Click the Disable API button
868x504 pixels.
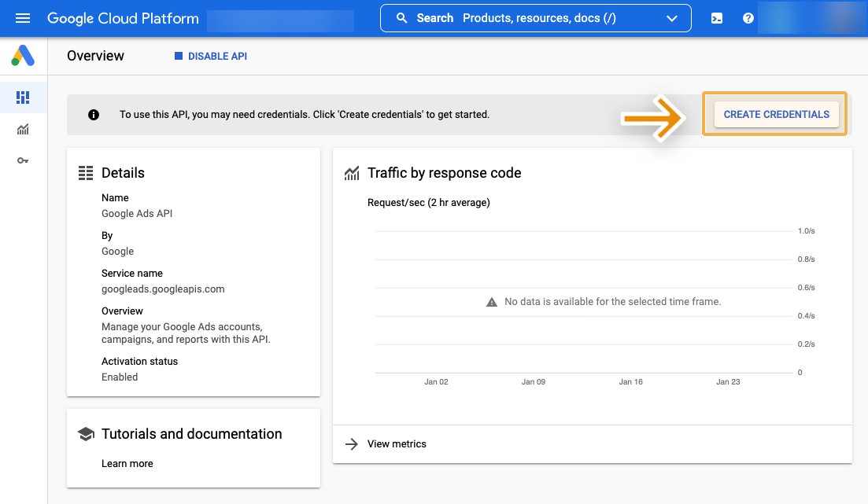[x=211, y=57]
